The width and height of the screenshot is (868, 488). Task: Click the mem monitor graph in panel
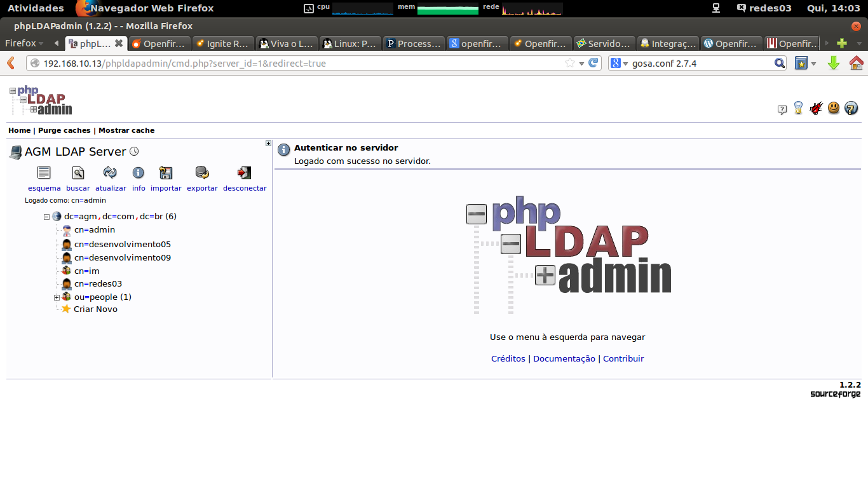pyautogui.click(x=447, y=9)
